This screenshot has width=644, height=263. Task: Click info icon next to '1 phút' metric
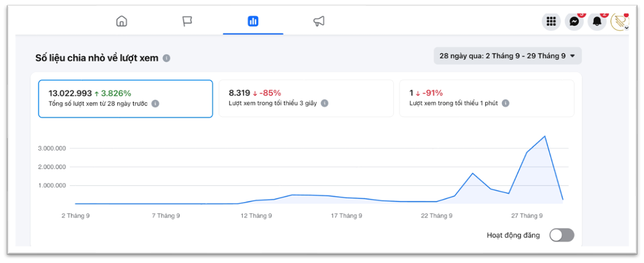pos(505,104)
